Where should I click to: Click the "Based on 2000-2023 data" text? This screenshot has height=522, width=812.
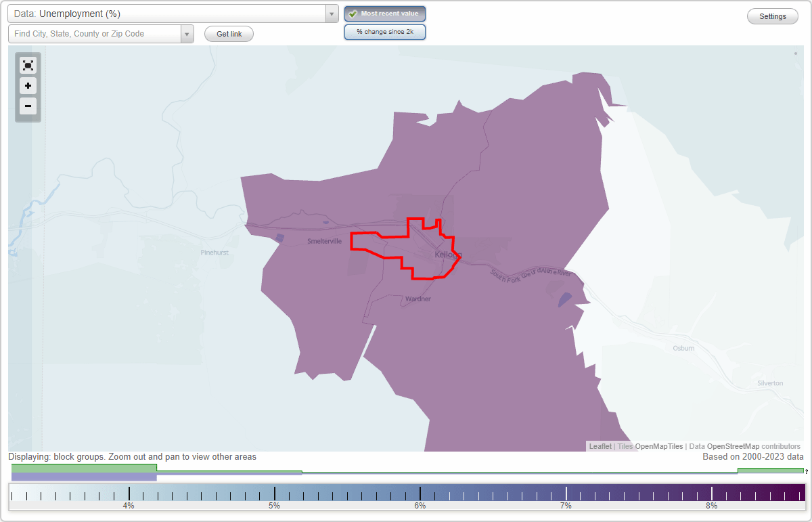(x=753, y=457)
